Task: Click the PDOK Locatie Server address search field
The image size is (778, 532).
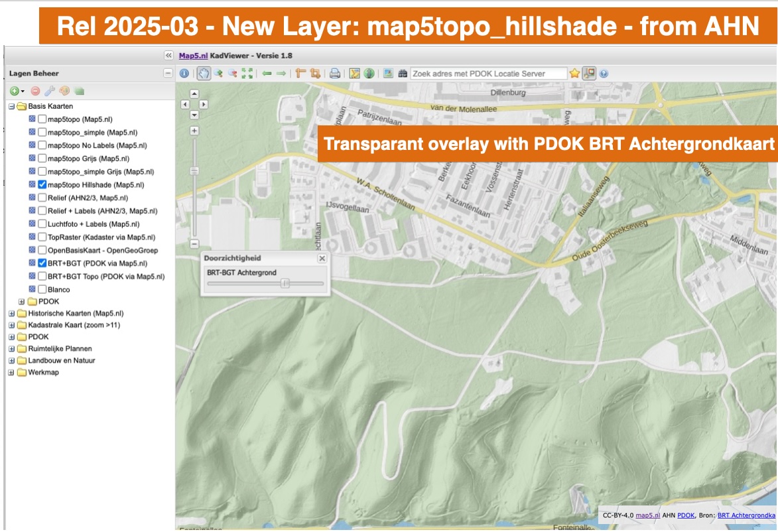Action: [x=489, y=74]
